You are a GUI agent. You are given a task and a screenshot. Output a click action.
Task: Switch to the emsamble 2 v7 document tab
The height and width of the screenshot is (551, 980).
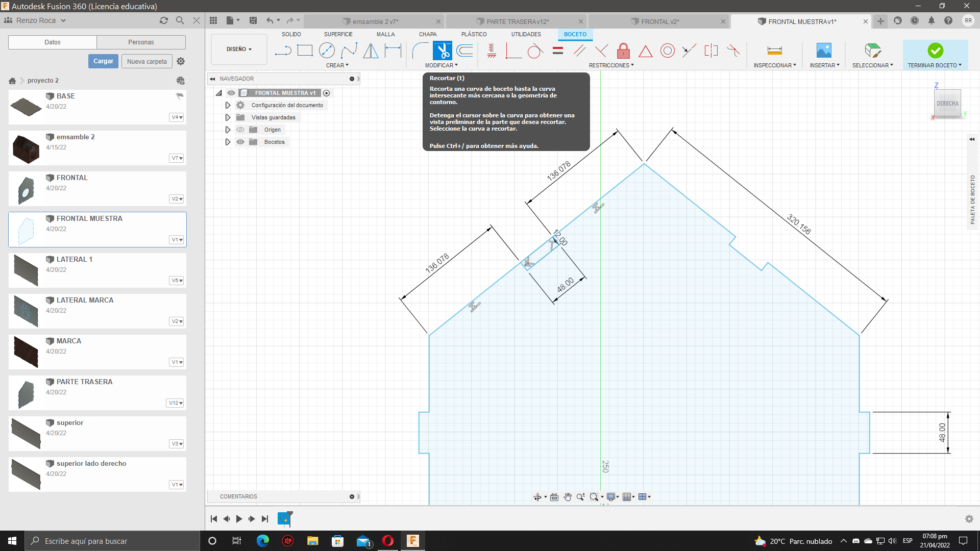pyautogui.click(x=375, y=21)
